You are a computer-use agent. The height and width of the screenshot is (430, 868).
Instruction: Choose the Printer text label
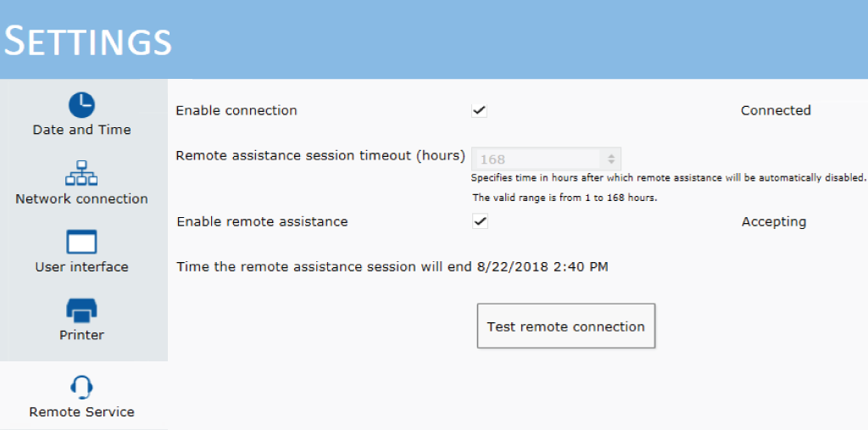point(82,335)
